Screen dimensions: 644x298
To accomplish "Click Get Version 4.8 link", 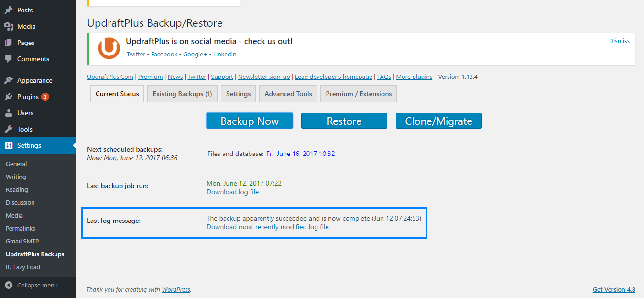I will (x=614, y=289).
